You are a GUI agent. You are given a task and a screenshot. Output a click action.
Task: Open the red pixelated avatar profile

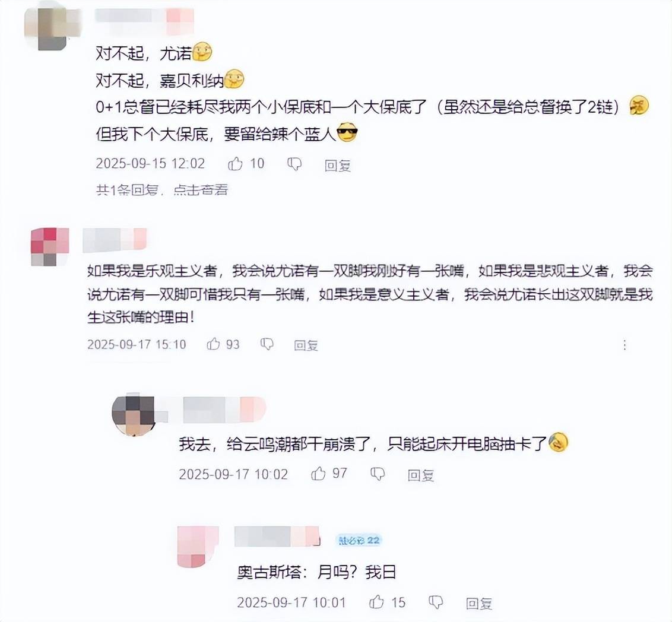click(x=50, y=247)
